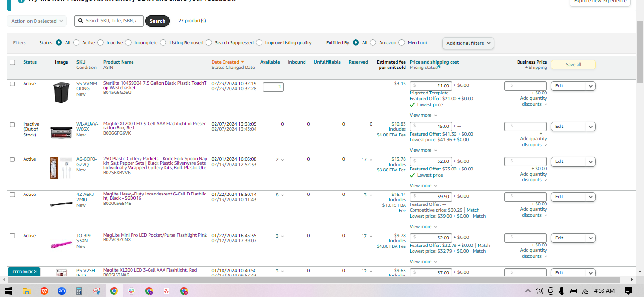This screenshot has height=297, width=644.
Task: Close the Feedback tab with its X
Action: click(35, 272)
